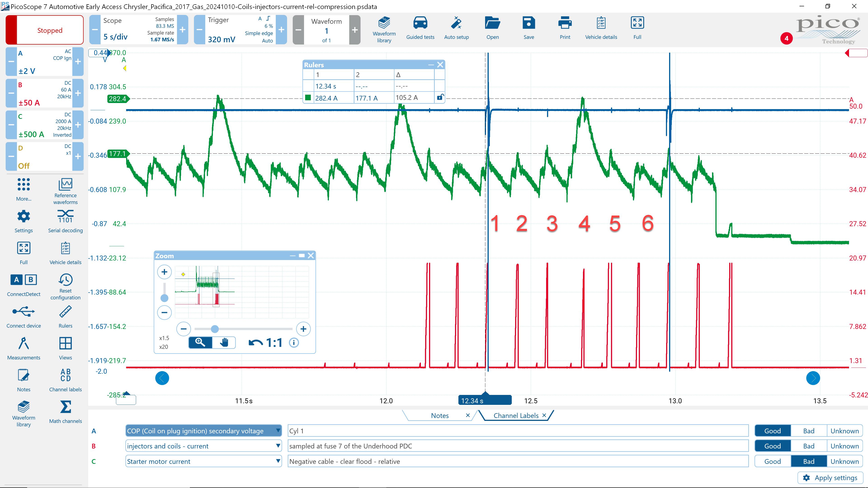The height and width of the screenshot is (488, 868).
Task: Run Auto setup
Action: tap(457, 29)
